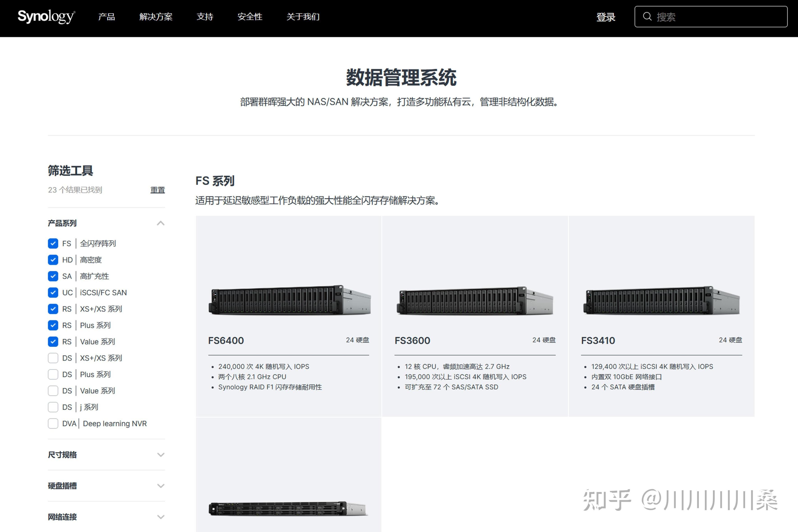The width and height of the screenshot is (798, 532).
Task: Expand the 硬盘插槽 filter section
Action: coord(160,486)
